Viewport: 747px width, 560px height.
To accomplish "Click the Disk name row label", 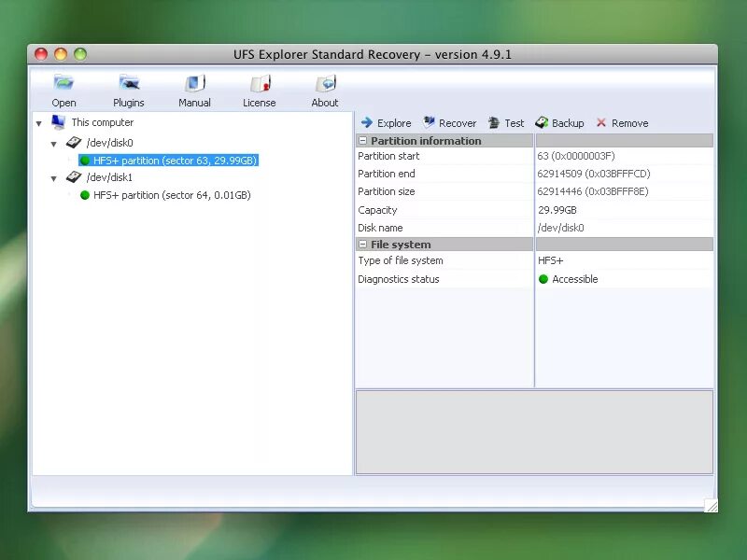I will [380, 228].
